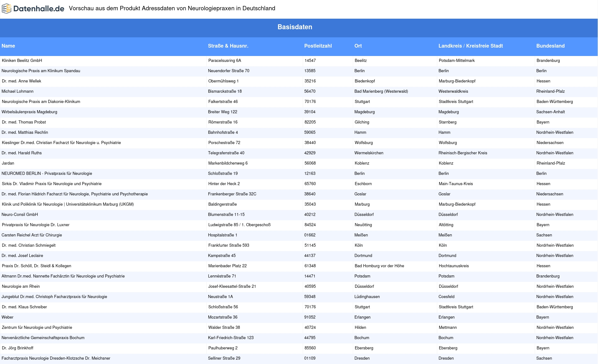Click the Baldingerstraße address cell
The image size is (598, 364).
point(223,204)
